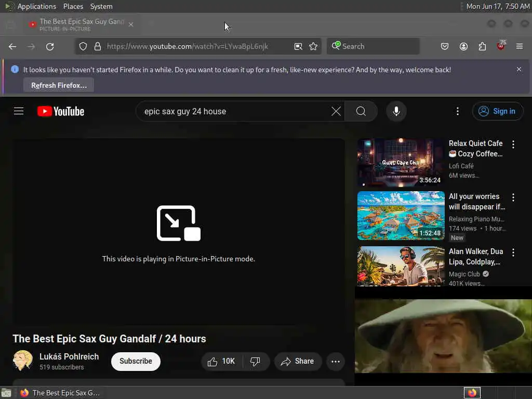Open the Relax Quiet Cafe video thumbnail
The image size is (532, 399).
point(401,163)
